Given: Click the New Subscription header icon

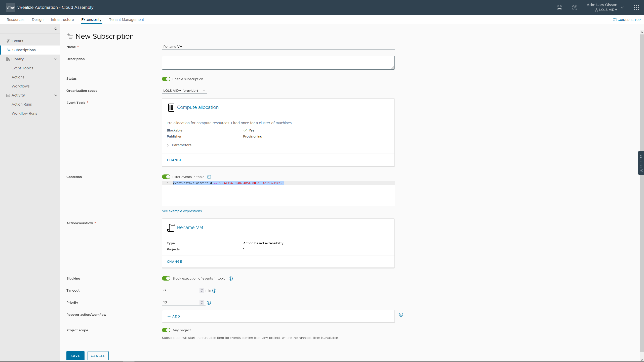Looking at the screenshot, I should click(70, 36).
